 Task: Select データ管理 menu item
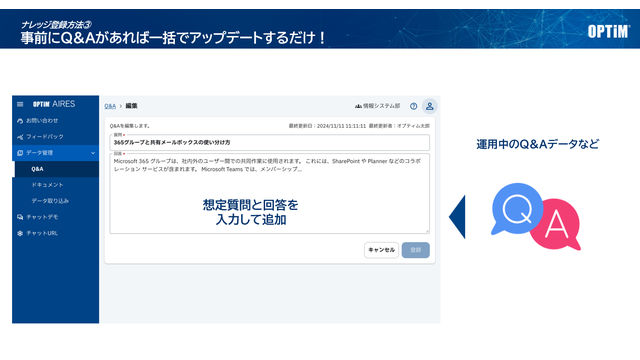(56, 153)
